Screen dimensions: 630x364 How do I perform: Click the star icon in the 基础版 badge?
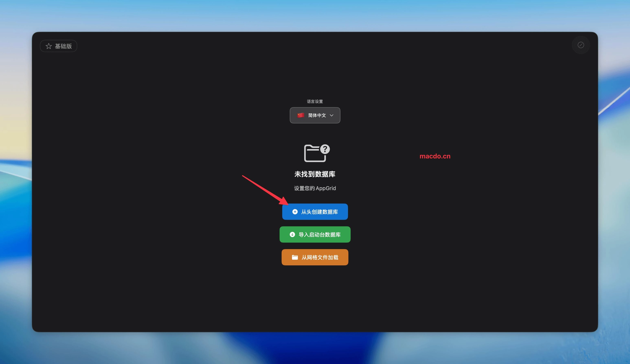[49, 46]
